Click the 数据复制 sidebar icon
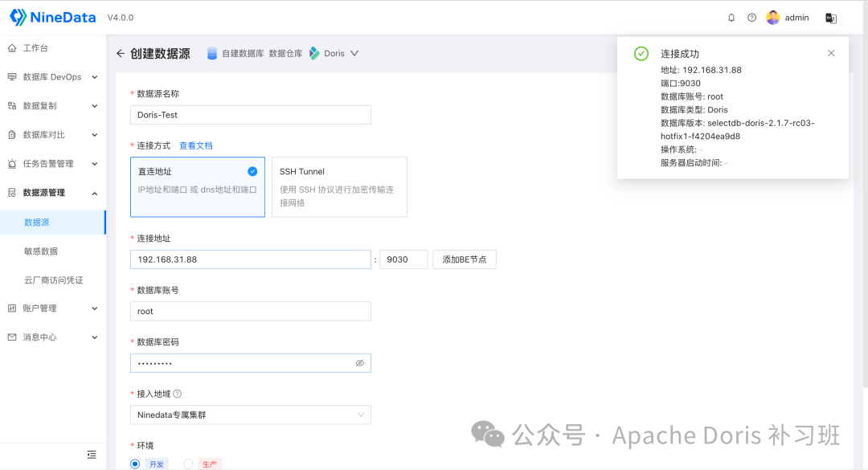Screen dimensions: 868x470 (x=12, y=106)
